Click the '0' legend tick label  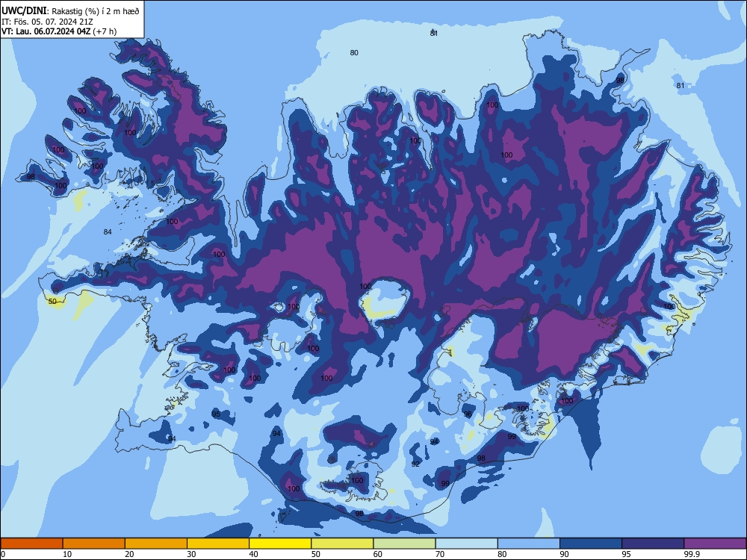[x=3, y=554]
